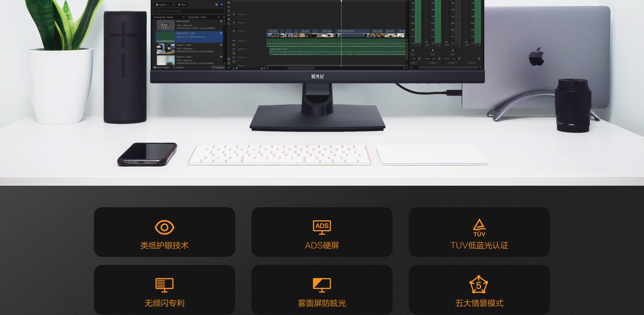Open settings gear for Comp 1-1.mp4
Viewport: 644px width, 315px height.
(x=221, y=45)
